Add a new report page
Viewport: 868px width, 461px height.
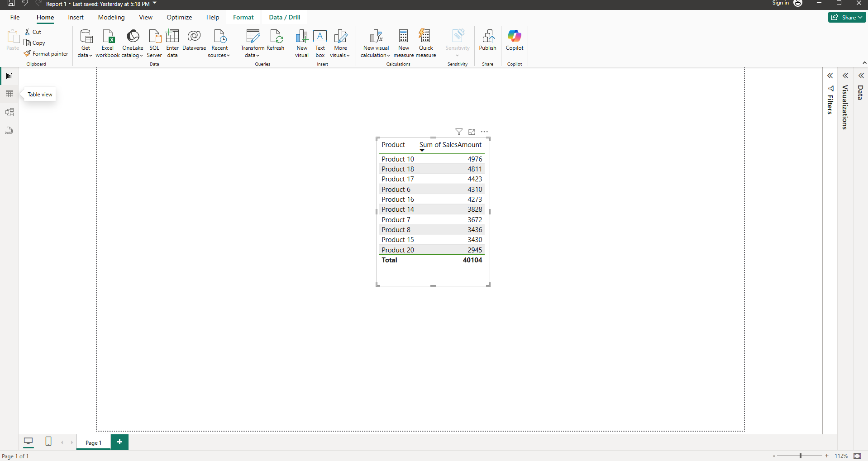coord(119,442)
